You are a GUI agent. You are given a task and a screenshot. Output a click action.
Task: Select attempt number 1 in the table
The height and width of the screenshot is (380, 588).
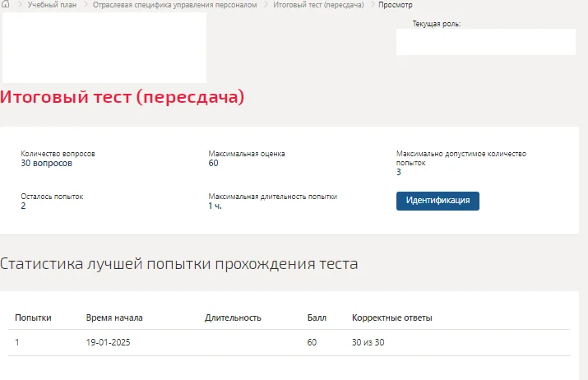tap(17, 342)
